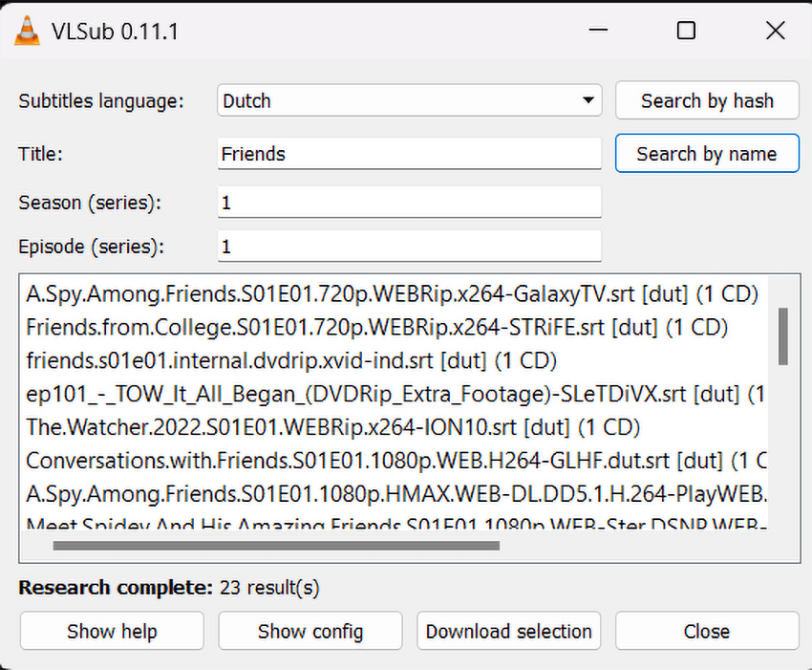Click the Search by name button

click(707, 154)
